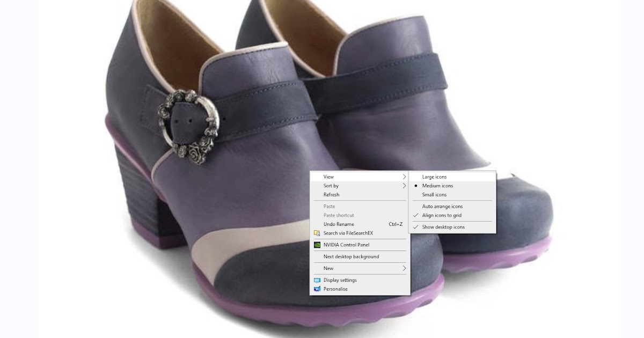This screenshot has height=338, width=644.
Task: Disable Align icons to grid
Action: pos(441,215)
